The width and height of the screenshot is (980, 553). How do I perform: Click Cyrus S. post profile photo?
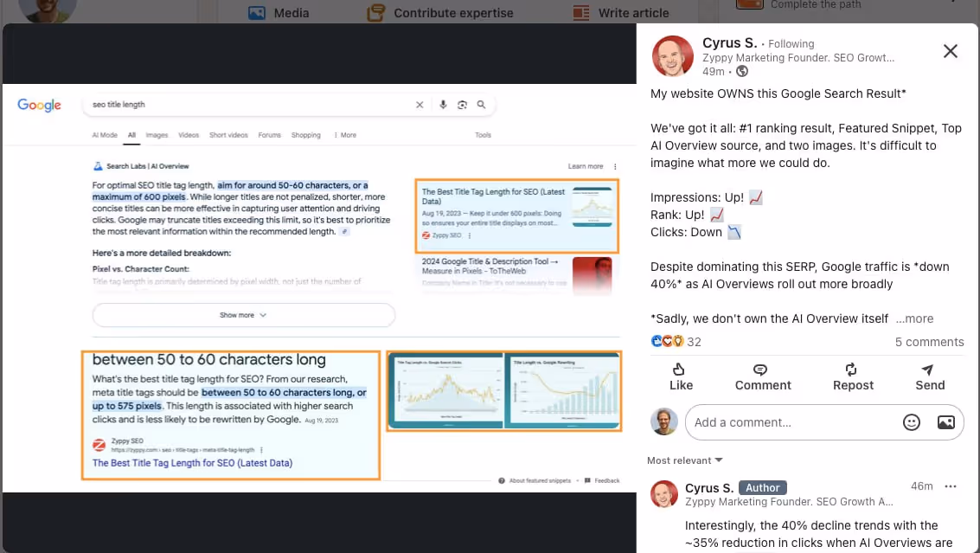pyautogui.click(x=672, y=56)
